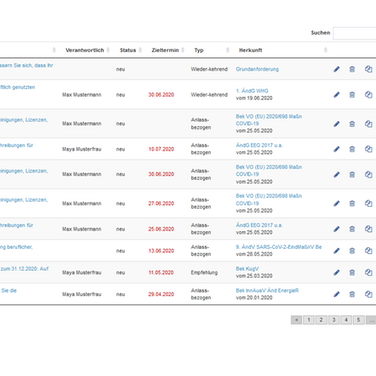Screen dimensions: 376x376
Task: Edit the 9. ÄndV SARS-CoV-2 row
Action: 337,251
